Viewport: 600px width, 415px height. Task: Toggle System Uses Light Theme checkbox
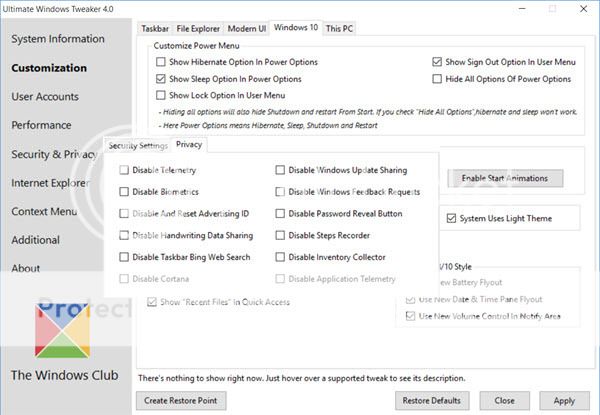(x=451, y=218)
